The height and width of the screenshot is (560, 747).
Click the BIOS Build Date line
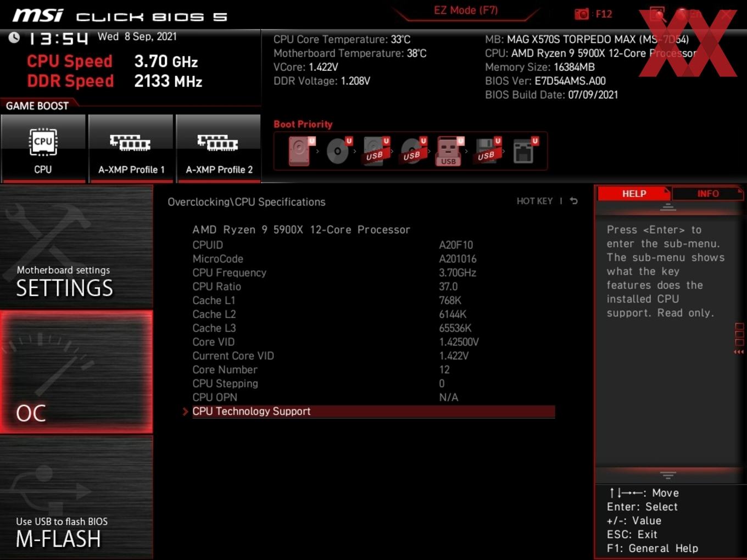pyautogui.click(x=551, y=95)
